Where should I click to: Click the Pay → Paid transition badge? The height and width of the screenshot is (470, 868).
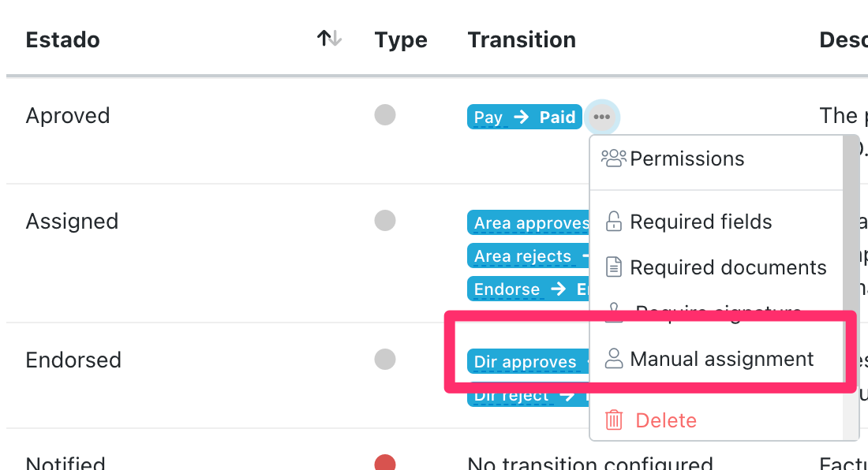(525, 117)
